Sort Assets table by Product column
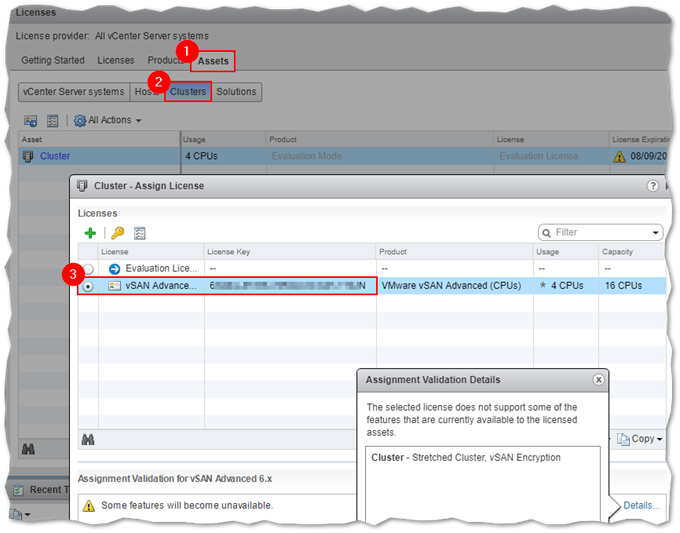 point(379,140)
